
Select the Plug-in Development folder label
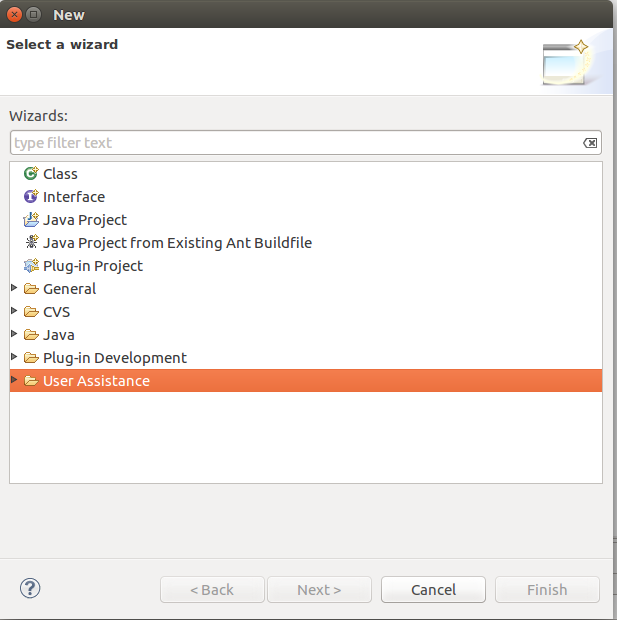[x=114, y=358]
